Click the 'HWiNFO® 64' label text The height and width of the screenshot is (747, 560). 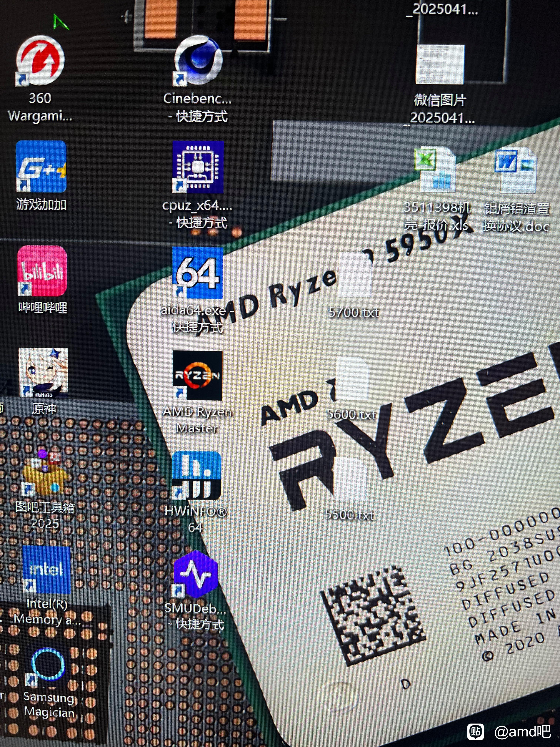196,519
